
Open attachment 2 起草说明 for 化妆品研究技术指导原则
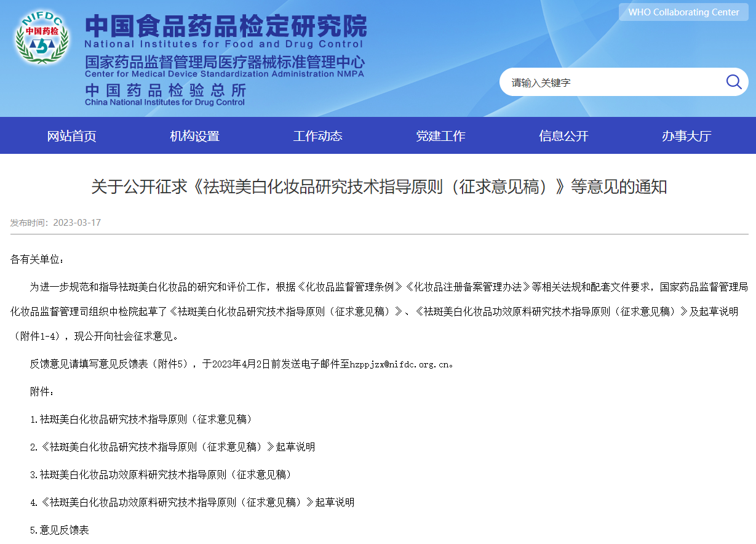[172, 447]
